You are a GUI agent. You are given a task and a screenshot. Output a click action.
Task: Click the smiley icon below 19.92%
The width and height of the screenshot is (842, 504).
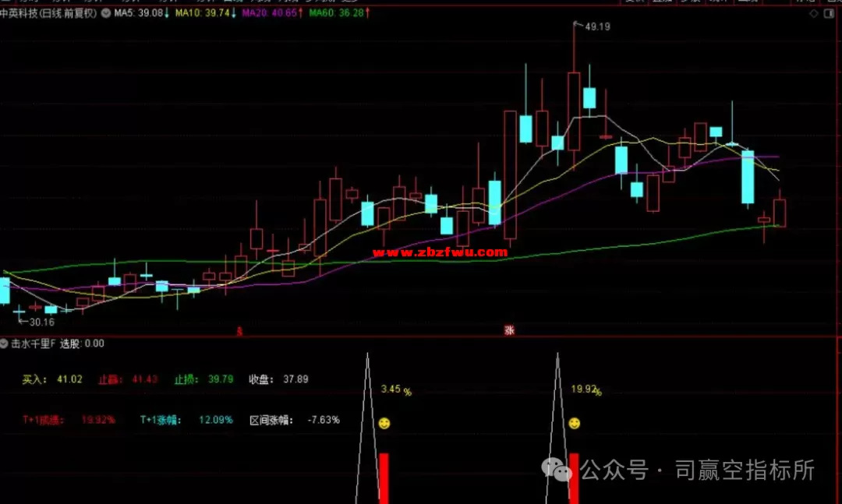(574, 424)
